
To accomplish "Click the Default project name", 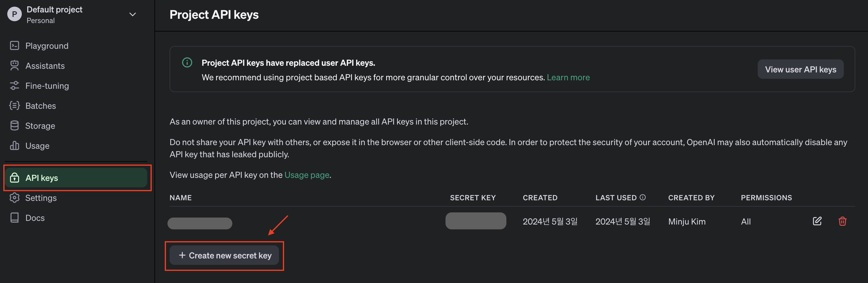I will tap(55, 9).
